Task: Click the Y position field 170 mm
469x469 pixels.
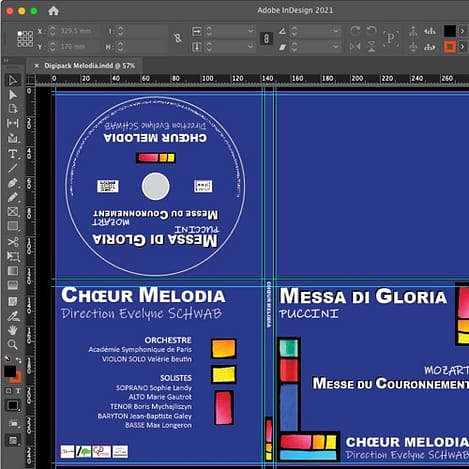Action: click(x=78, y=47)
